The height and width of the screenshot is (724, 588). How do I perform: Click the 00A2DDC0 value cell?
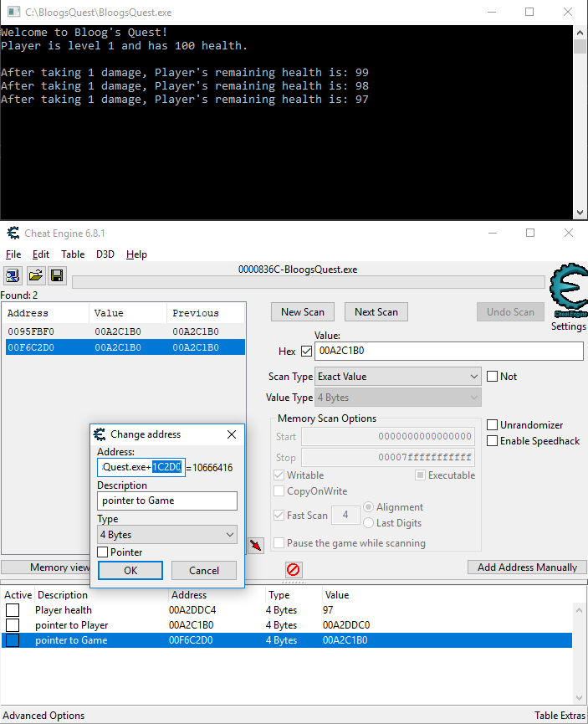[x=346, y=625]
